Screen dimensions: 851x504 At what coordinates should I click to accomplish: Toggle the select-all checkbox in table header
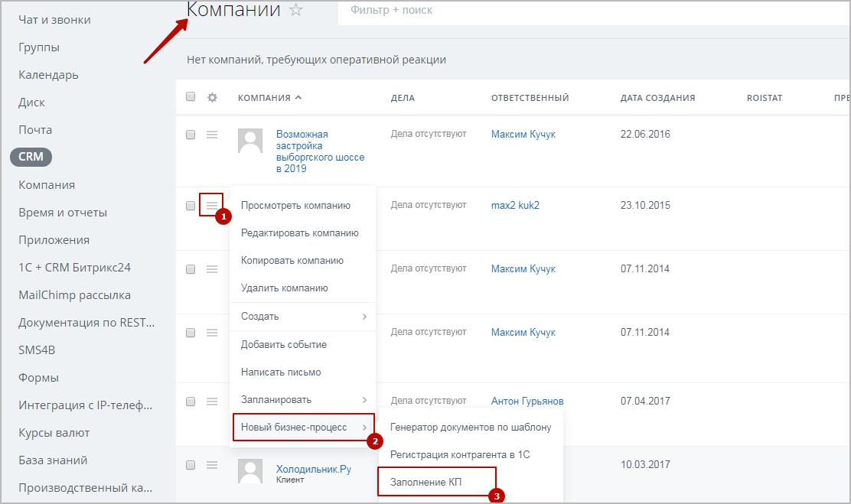[191, 97]
